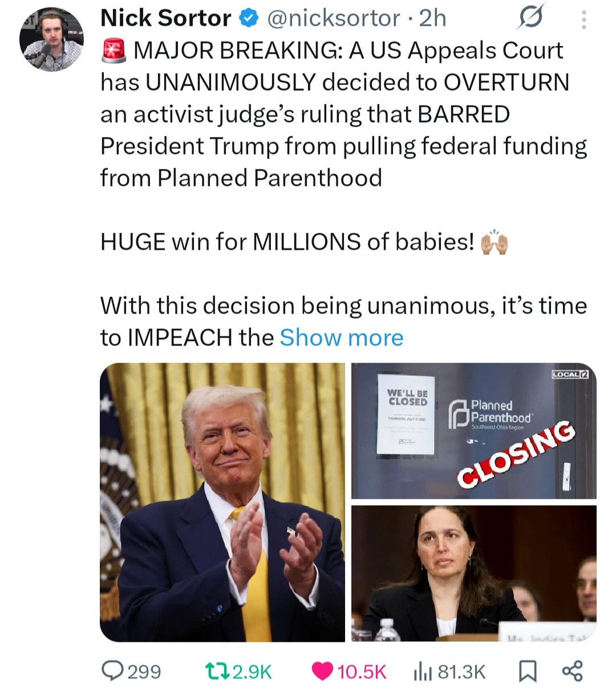The height and width of the screenshot is (696, 616).
Task: Open the photo of man clapping
Action: [222, 502]
